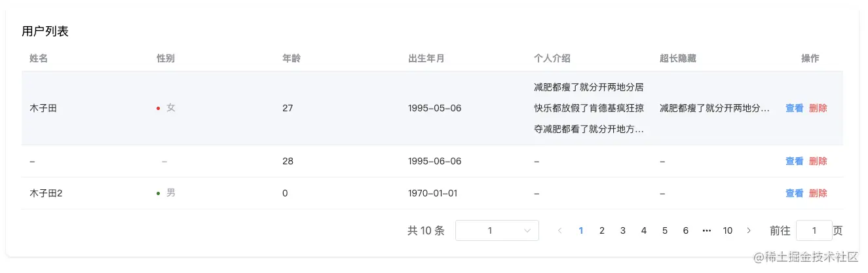Click the 出生年月 column header
The height and width of the screenshot is (273, 868).
[426, 58]
